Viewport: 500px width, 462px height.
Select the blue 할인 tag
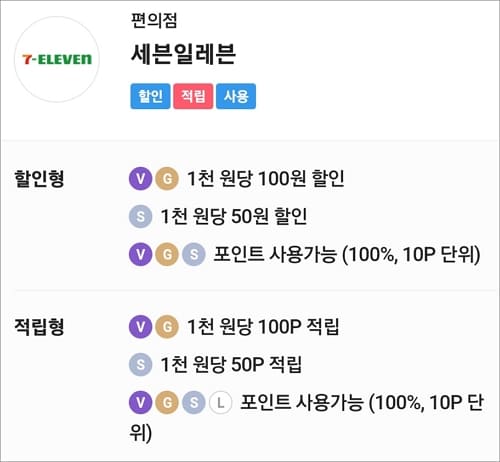tap(150, 96)
